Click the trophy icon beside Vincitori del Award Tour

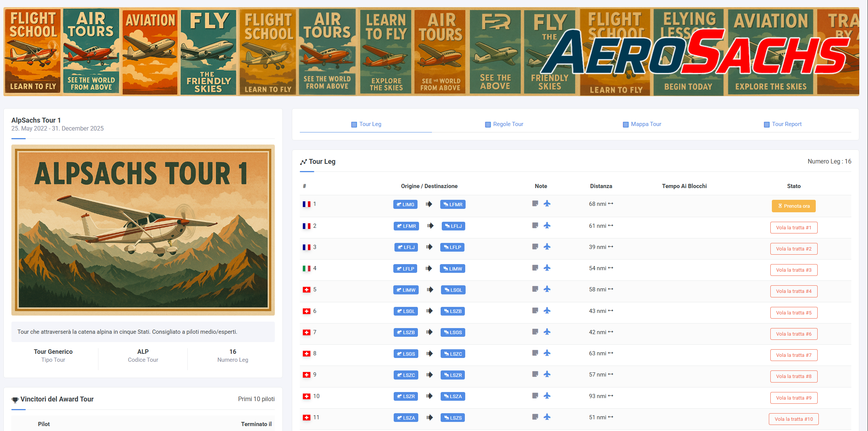coord(15,400)
